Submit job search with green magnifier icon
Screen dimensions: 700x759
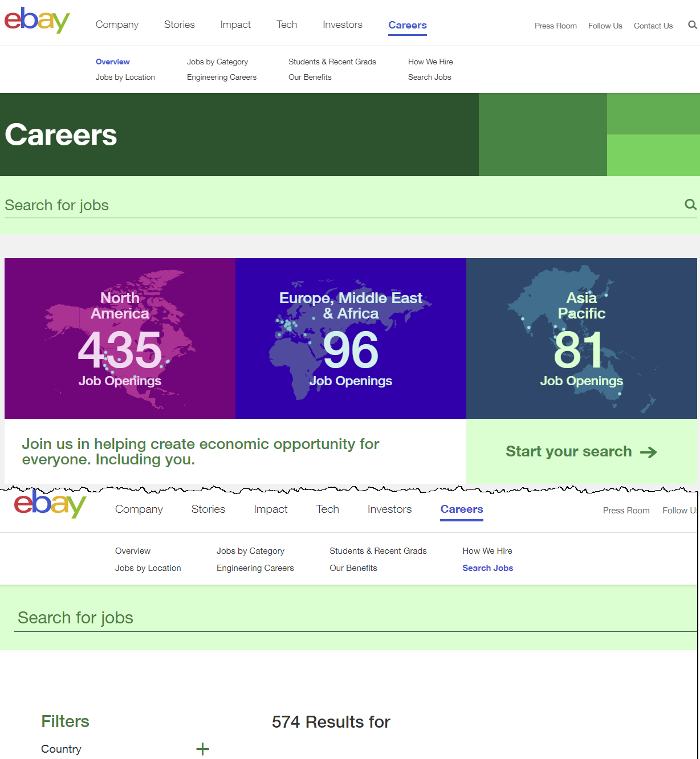(690, 205)
